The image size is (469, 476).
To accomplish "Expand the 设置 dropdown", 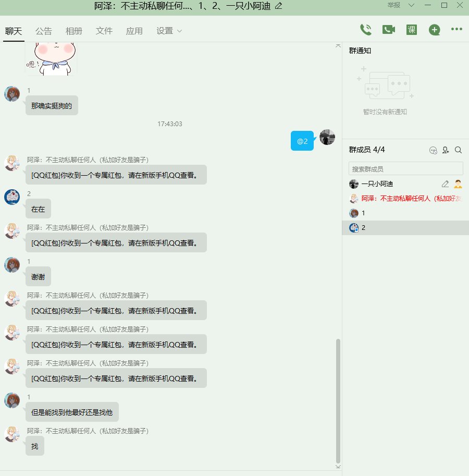I will [x=169, y=31].
